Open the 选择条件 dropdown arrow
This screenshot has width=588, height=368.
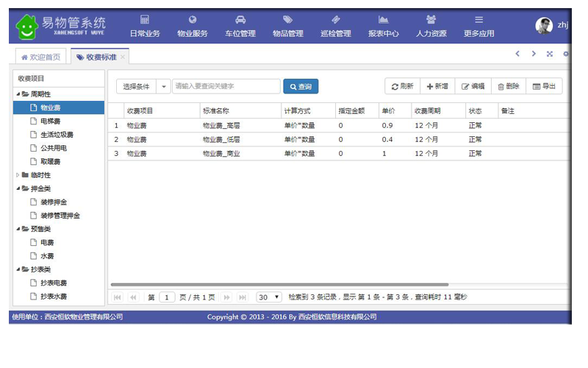(164, 86)
